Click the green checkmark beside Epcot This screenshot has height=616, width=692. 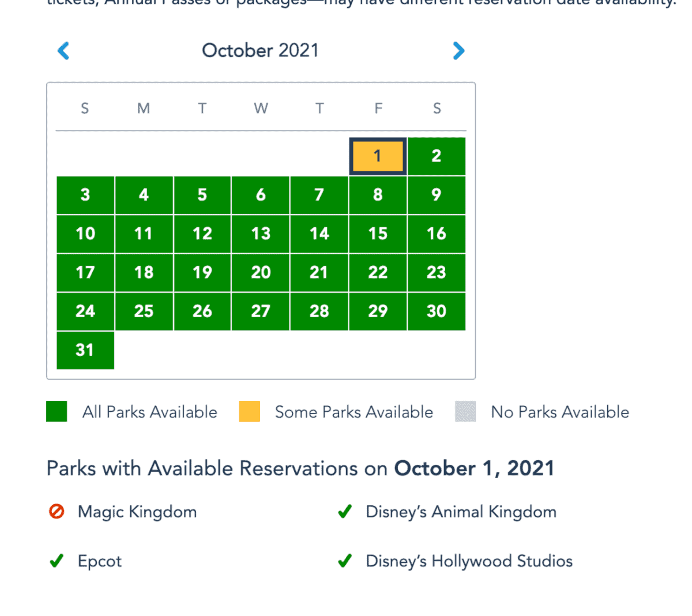[x=57, y=561]
